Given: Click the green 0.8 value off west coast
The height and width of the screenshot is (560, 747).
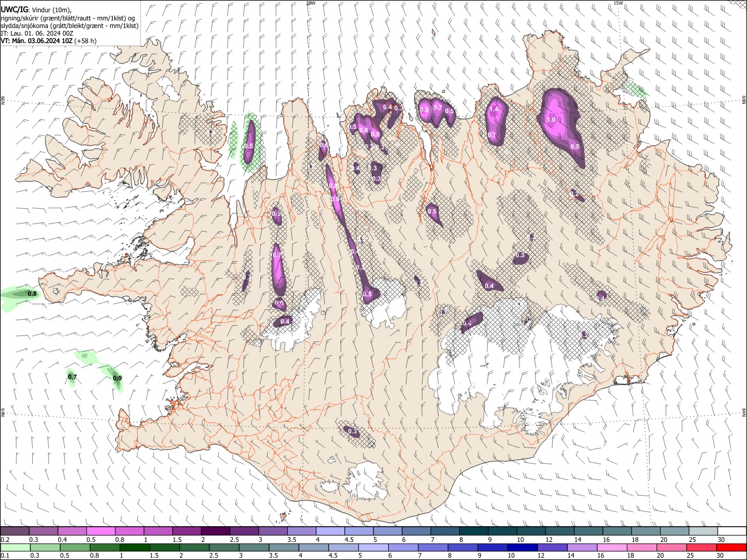Looking at the screenshot, I should click(32, 293).
